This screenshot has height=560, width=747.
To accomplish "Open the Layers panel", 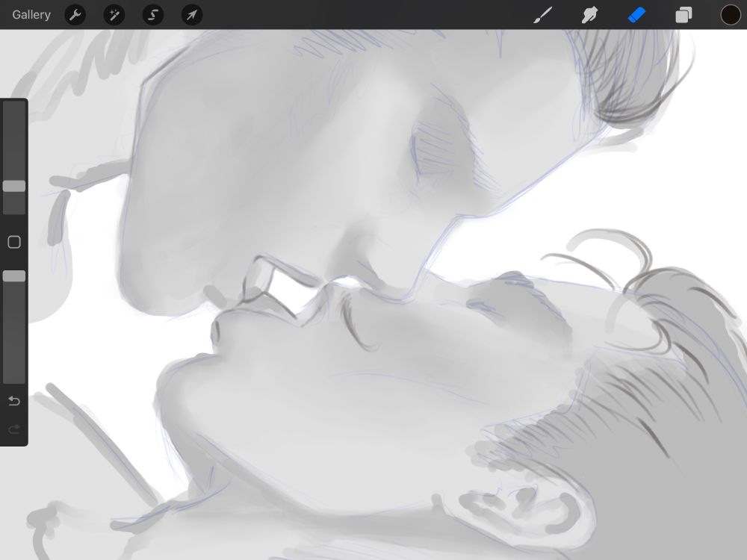I will point(684,15).
